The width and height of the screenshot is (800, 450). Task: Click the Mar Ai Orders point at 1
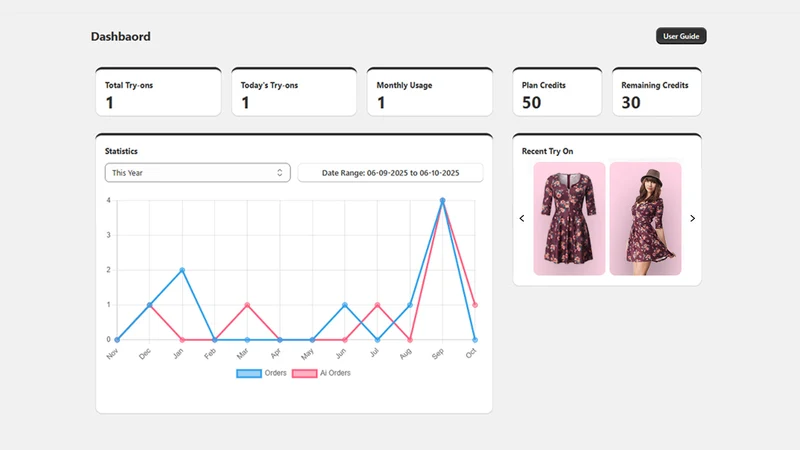pyautogui.click(x=247, y=305)
